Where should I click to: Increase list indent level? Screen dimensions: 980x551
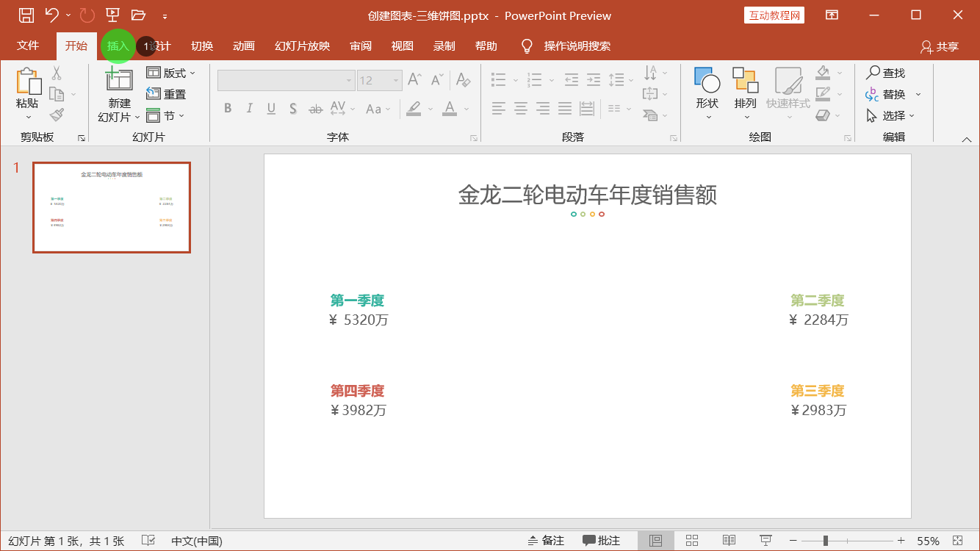594,79
